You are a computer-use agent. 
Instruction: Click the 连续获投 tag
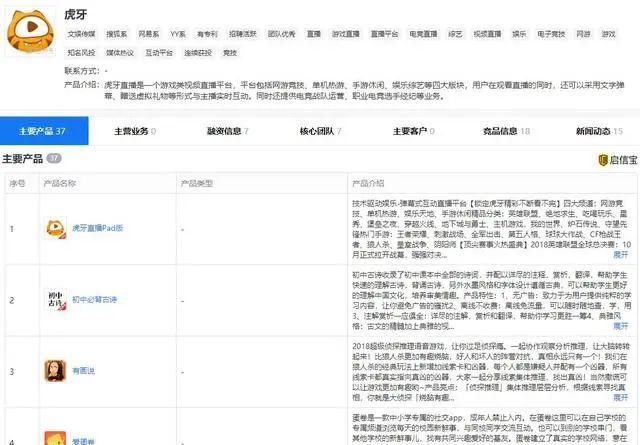coord(198,53)
